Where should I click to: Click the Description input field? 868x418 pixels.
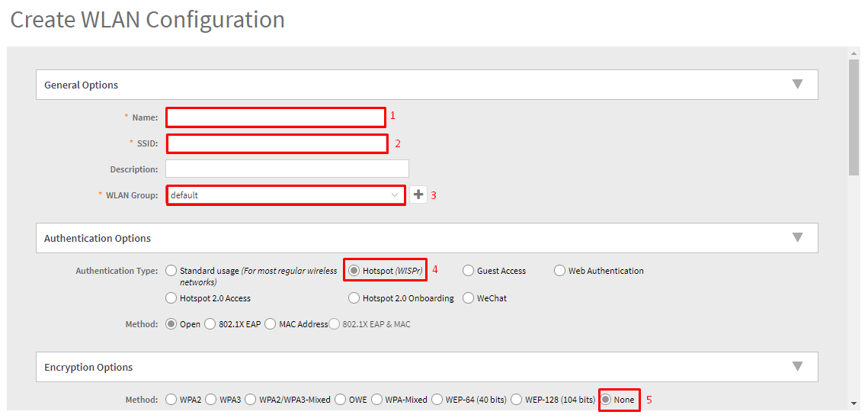pyautogui.click(x=287, y=169)
